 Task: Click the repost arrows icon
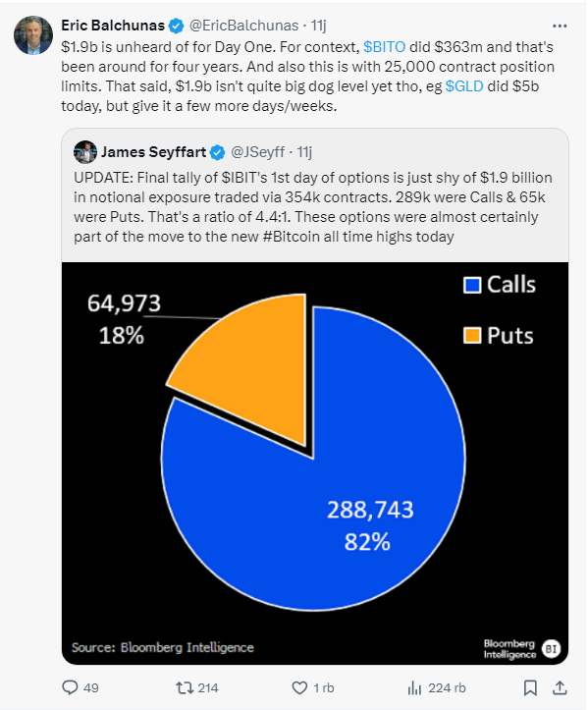(184, 687)
